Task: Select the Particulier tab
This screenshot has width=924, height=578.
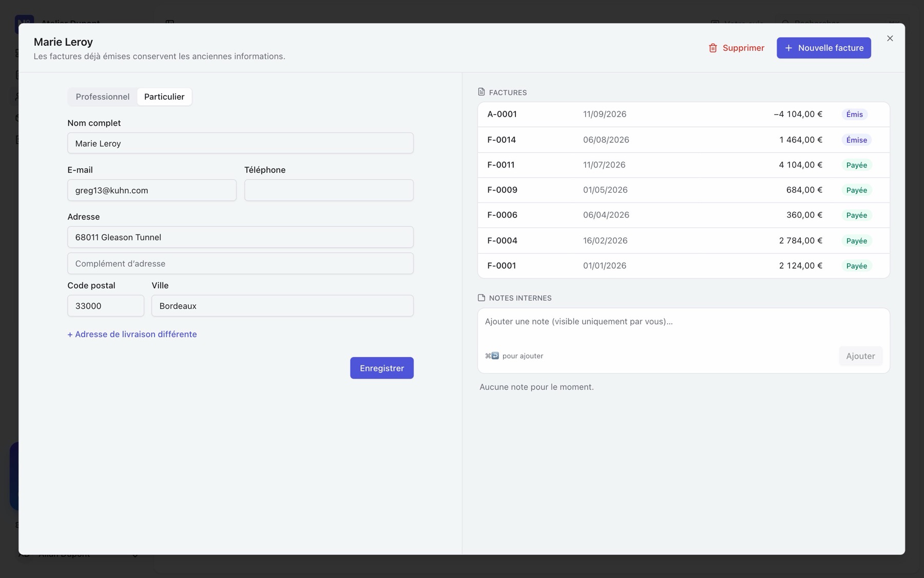Action: [164, 97]
